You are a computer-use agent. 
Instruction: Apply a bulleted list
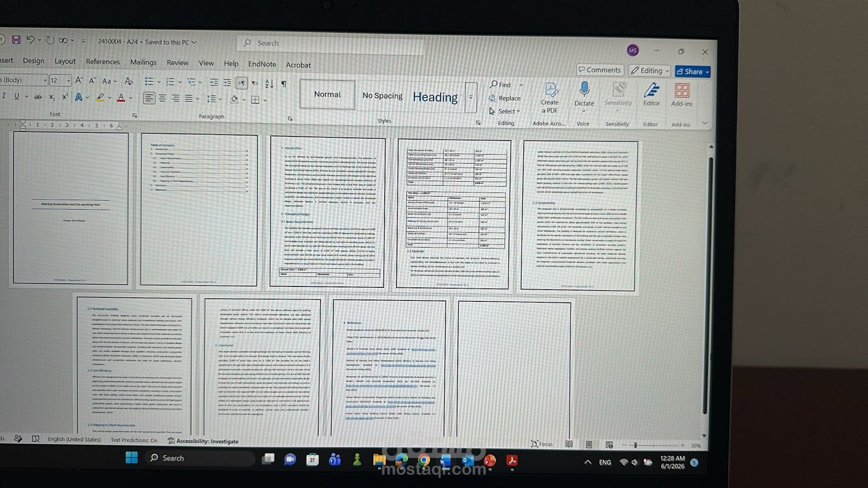point(149,81)
